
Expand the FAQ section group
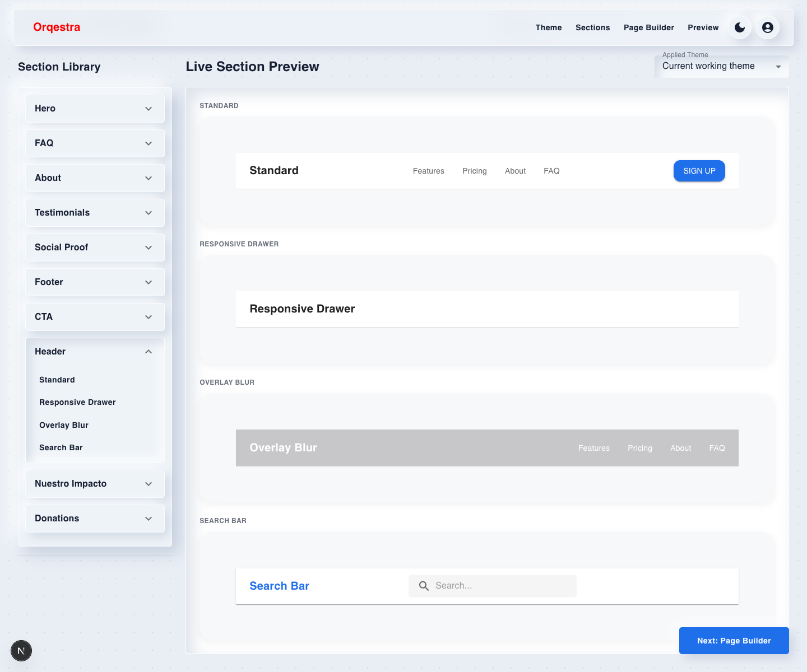pos(95,143)
